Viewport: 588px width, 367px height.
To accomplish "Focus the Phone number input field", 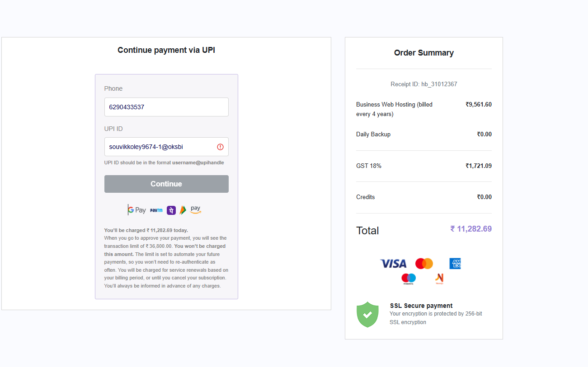I will coord(166,107).
